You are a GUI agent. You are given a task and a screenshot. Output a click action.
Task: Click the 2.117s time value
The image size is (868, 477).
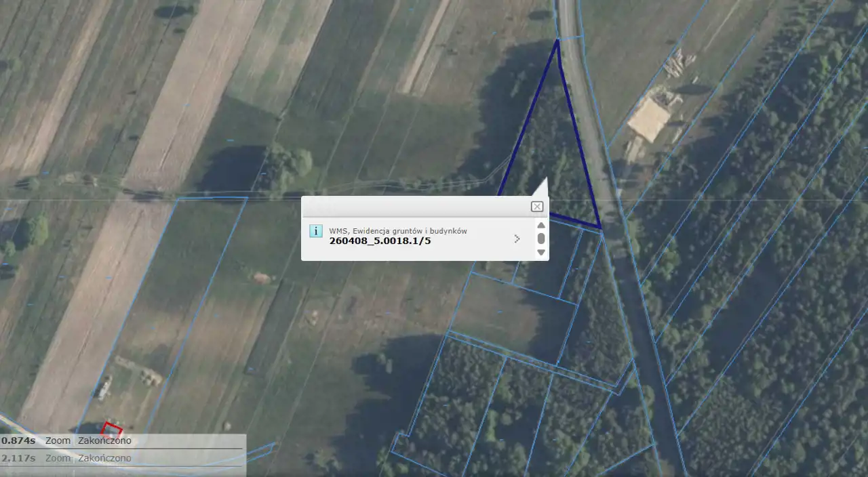tap(18, 458)
